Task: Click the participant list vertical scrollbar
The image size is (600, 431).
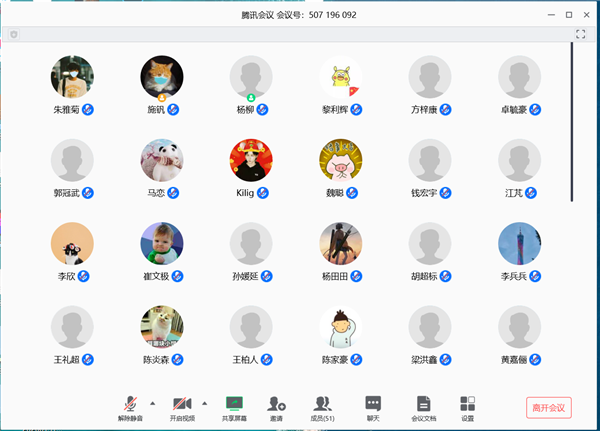Action: pyautogui.click(x=572, y=122)
